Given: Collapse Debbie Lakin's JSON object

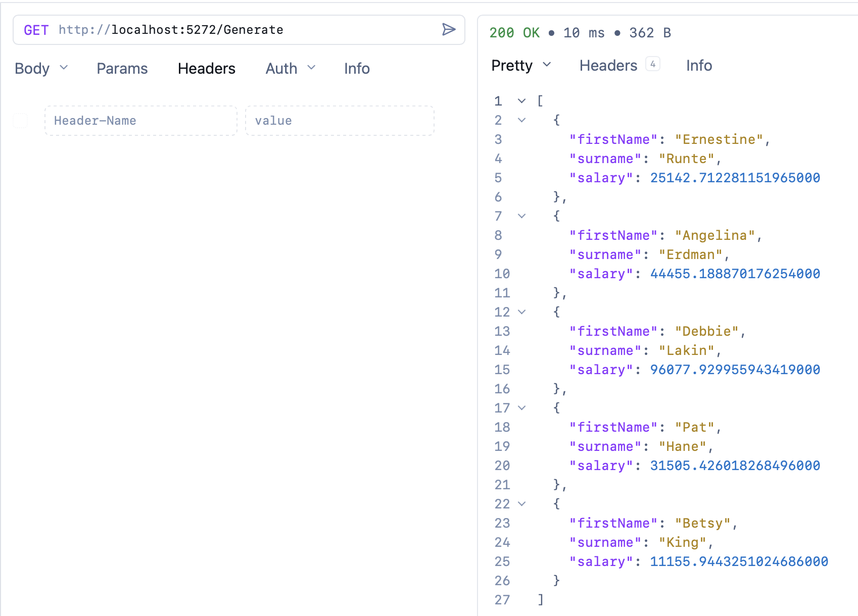Looking at the screenshot, I should [x=521, y=312].
